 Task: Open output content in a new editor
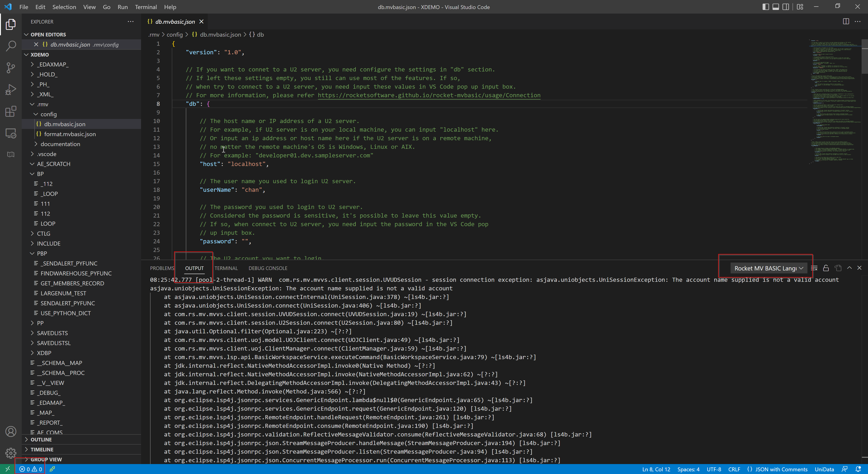pyautogui.click(x=838, y=268)
